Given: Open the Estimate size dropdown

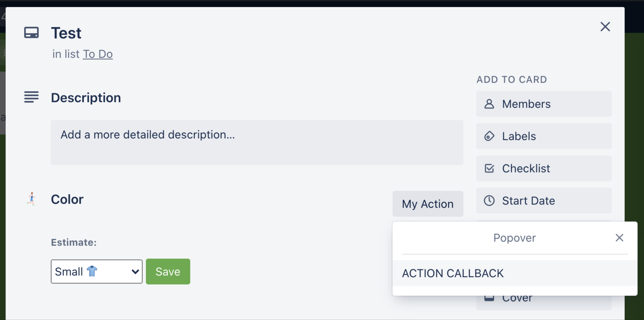Looking at the screenshot, I should [x=97, y=272].
